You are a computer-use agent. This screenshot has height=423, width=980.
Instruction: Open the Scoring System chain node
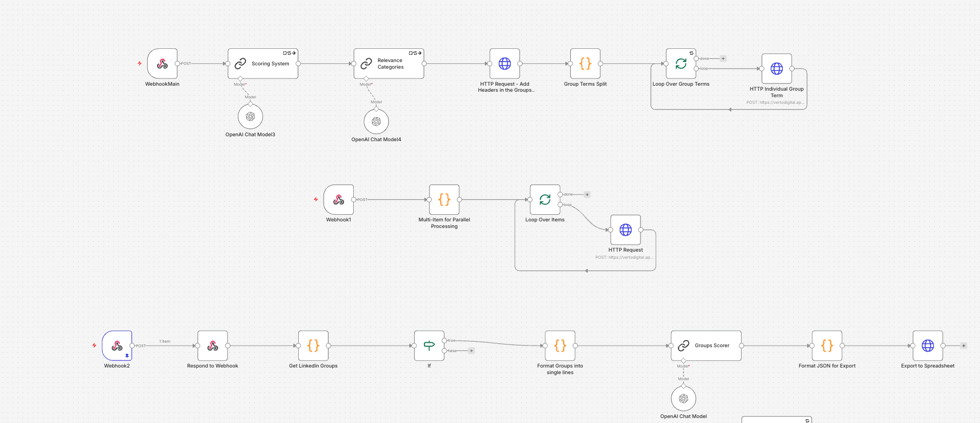pyautogui.click(x=263, y=64)
